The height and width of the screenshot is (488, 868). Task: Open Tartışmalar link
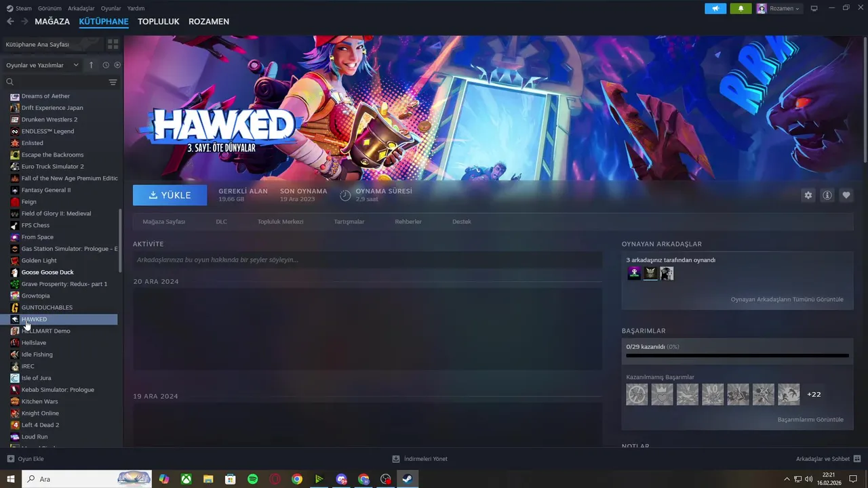[x=349, y=222]
